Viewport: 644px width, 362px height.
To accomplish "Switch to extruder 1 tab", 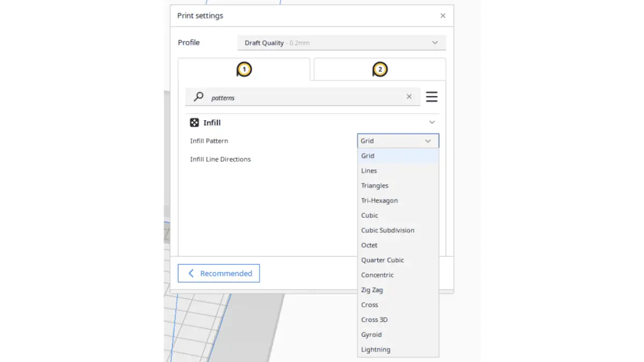I will (x=244, y=69).
